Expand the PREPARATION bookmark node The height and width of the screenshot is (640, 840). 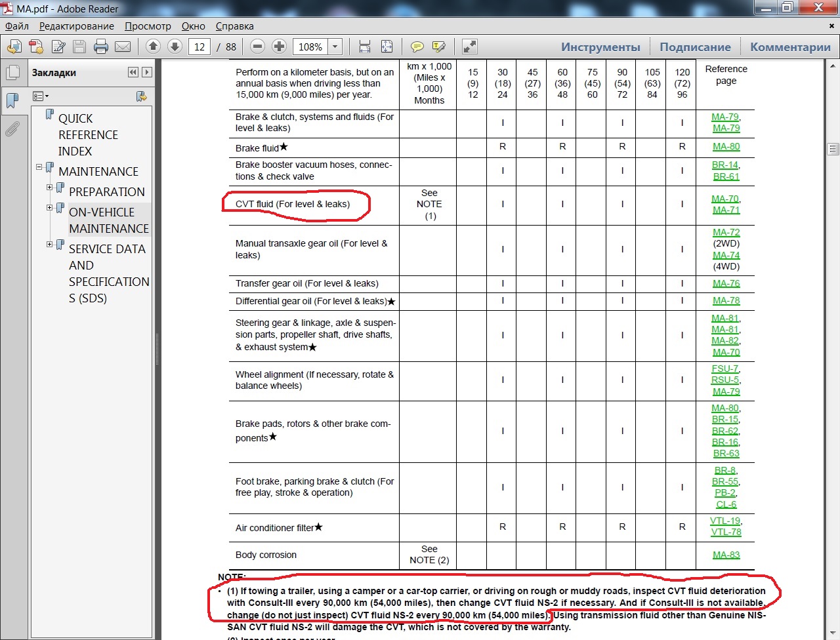pyautogui.click(x=50, y=188)
